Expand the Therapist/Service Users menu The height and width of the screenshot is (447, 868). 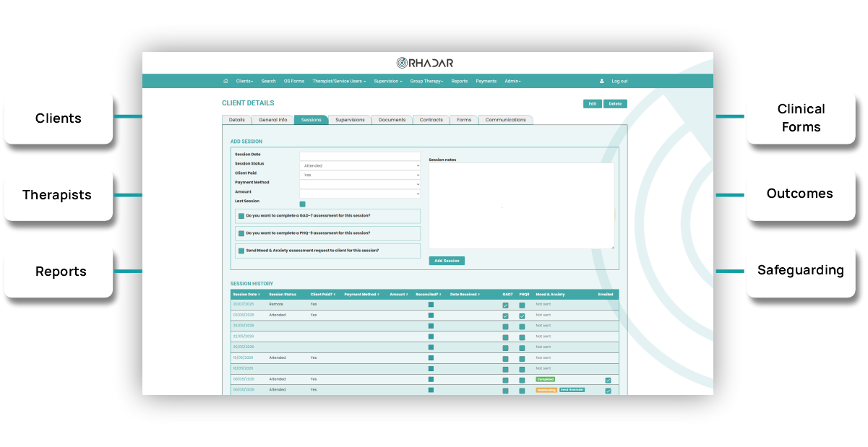point(339,81)
